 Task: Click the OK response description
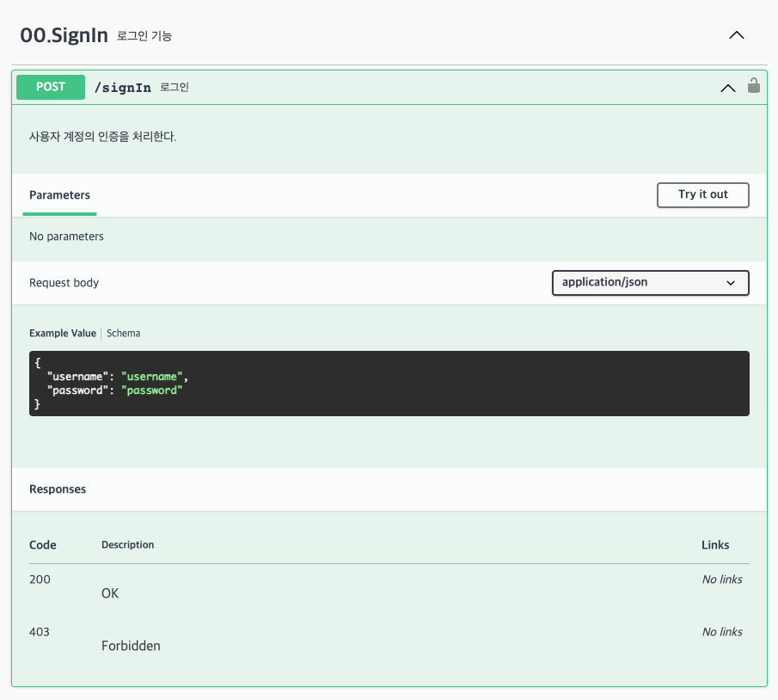(x=110, y=593)
